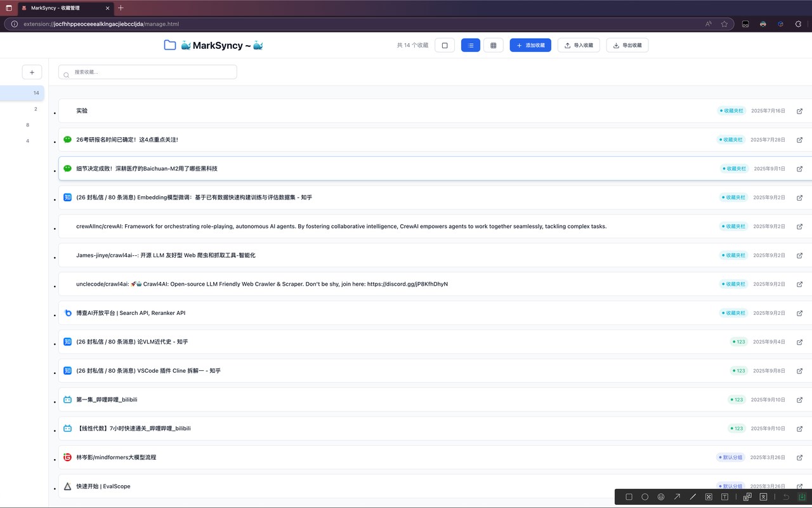Save screenshot with green download icon
This screenshot has width=812, height=508.
tap(802, 497)
